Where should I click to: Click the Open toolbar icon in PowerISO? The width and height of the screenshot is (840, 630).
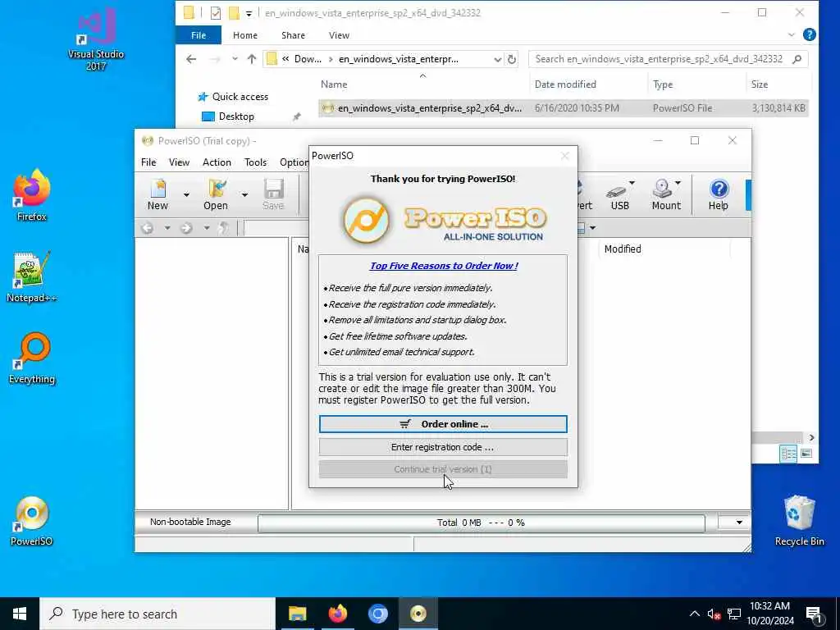[216, 195]
